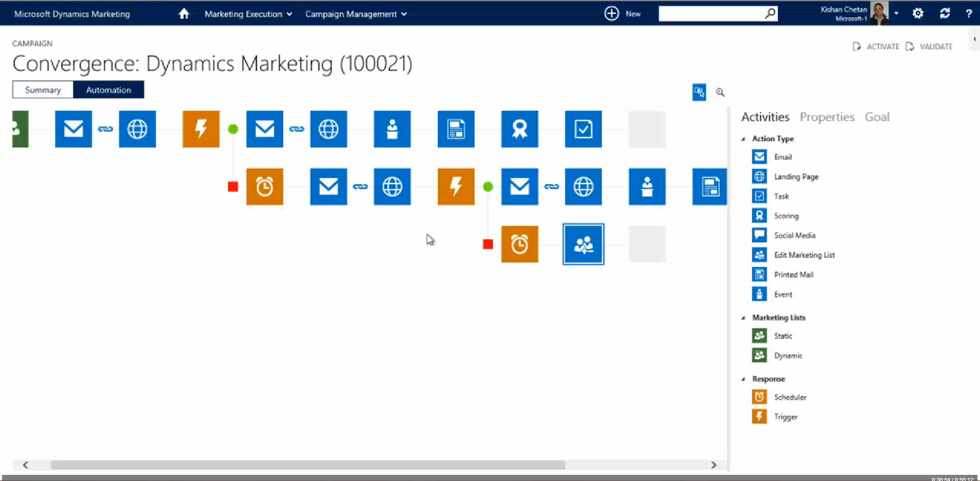Click the ACTIVATE button
Image resolution: width=980 pixels, height=481 pixels.
point(876,47)
